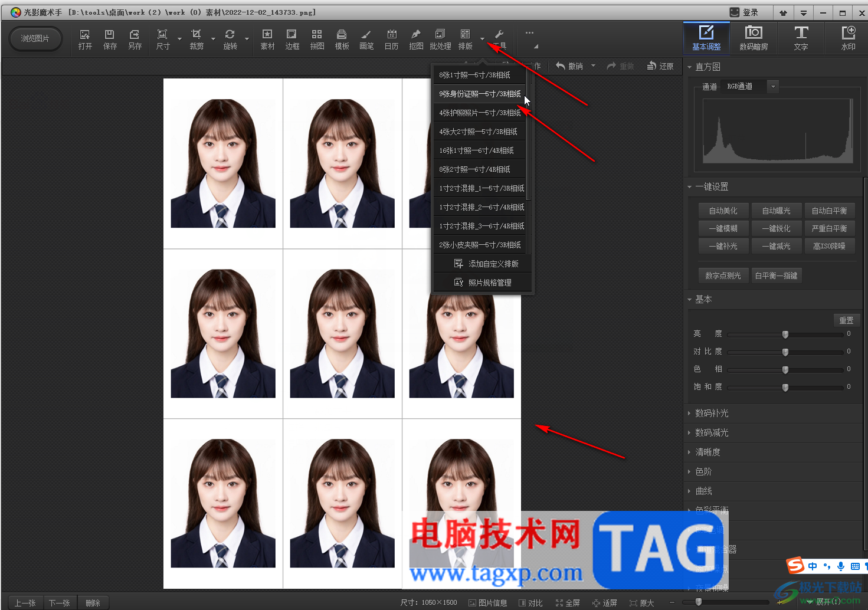
Task: Select 8张1寸照—5寸/3R相纸 layout
Action: (479, 75)
